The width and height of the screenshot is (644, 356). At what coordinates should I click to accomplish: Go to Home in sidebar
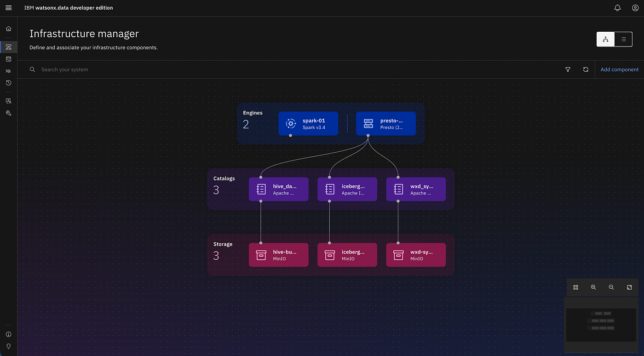point(8,29)
